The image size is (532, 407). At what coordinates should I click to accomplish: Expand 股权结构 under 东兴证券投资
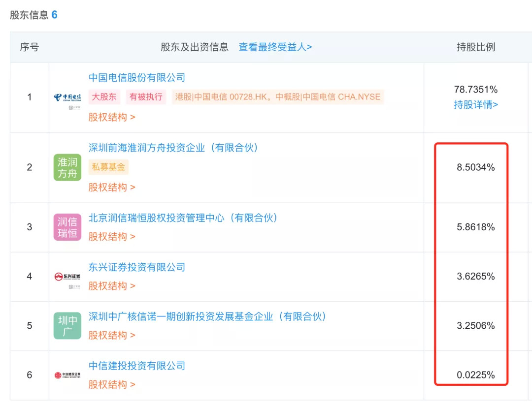pyautogui.click(x=112, y=286)
